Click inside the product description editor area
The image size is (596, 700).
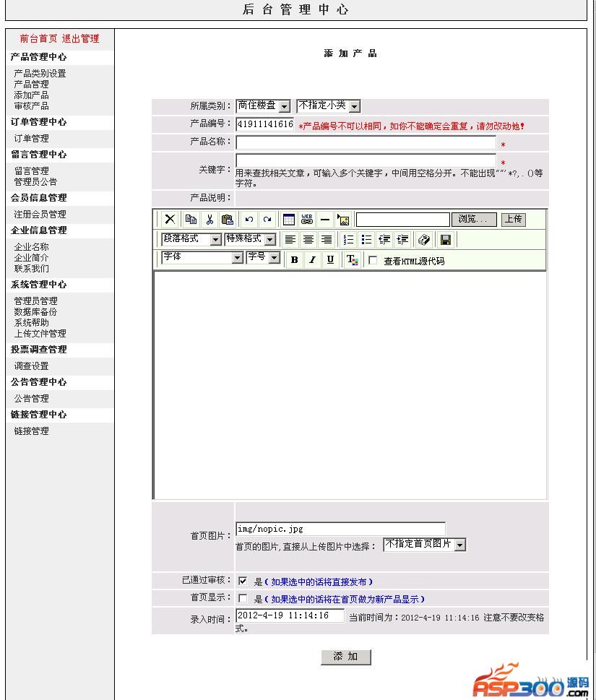[350, 385]
